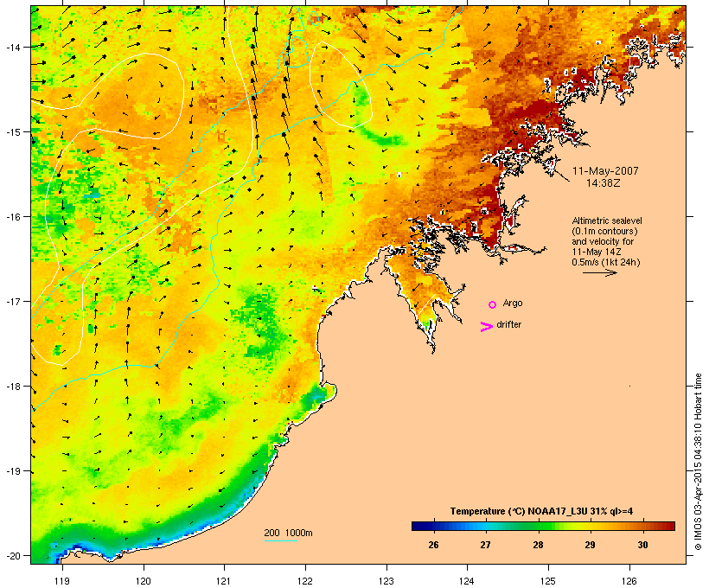
Task: Click the longitude label 119
Action: pos(62,581)
